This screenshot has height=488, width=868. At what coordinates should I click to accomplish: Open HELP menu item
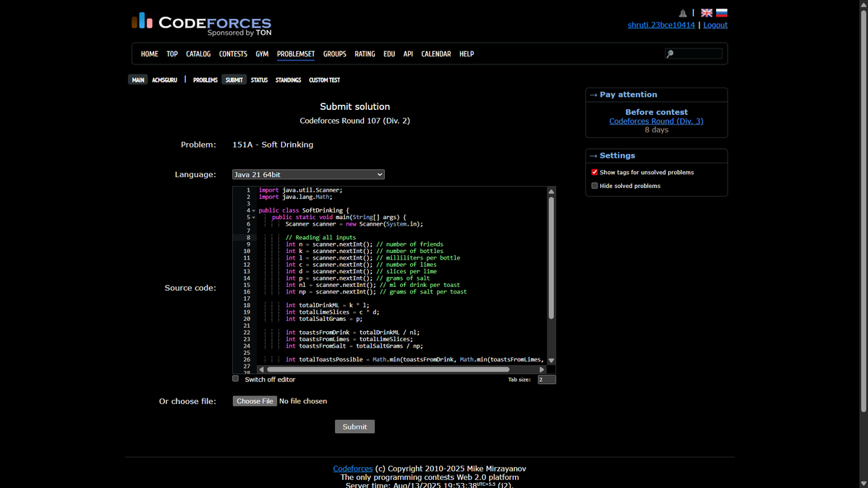467,53
